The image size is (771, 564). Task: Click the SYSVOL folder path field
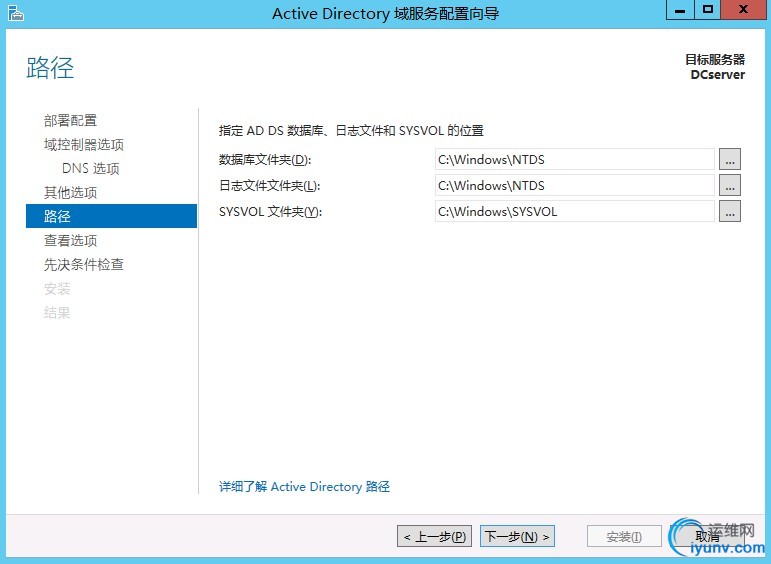574,211
